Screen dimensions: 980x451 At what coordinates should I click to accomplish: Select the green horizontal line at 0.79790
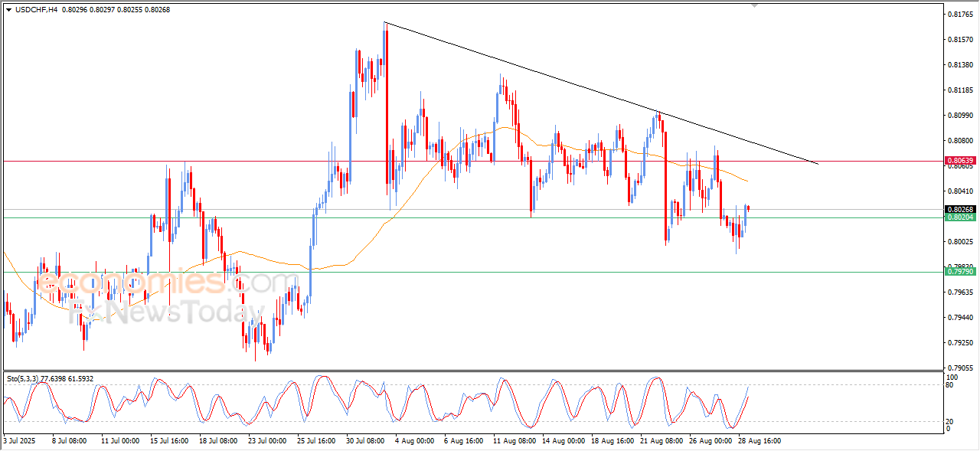click(472, 272)
